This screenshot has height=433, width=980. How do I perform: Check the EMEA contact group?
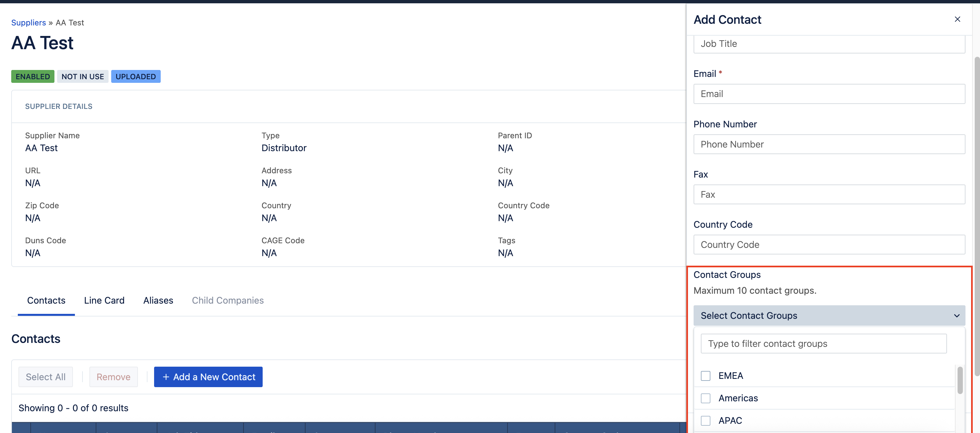pyautogui.click(x=705, y=376)
